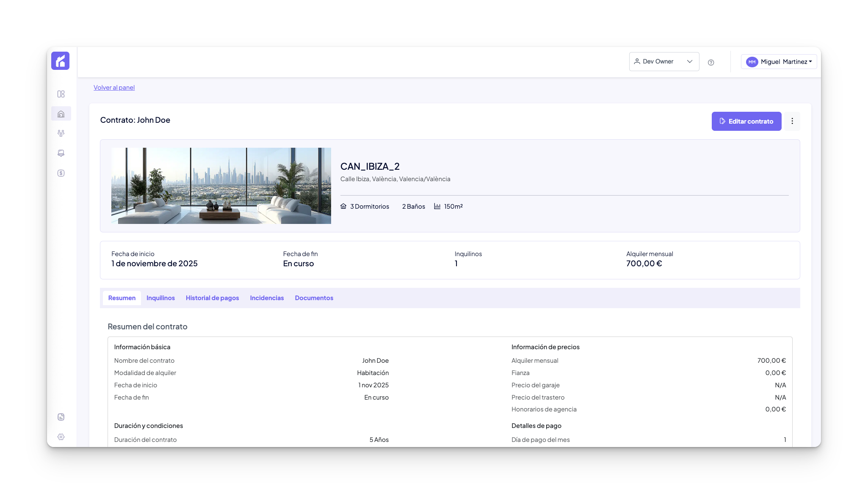Screen dimensions: 868x494
Task: Open the settings gear sidebar icon
Action: point(61,437)
